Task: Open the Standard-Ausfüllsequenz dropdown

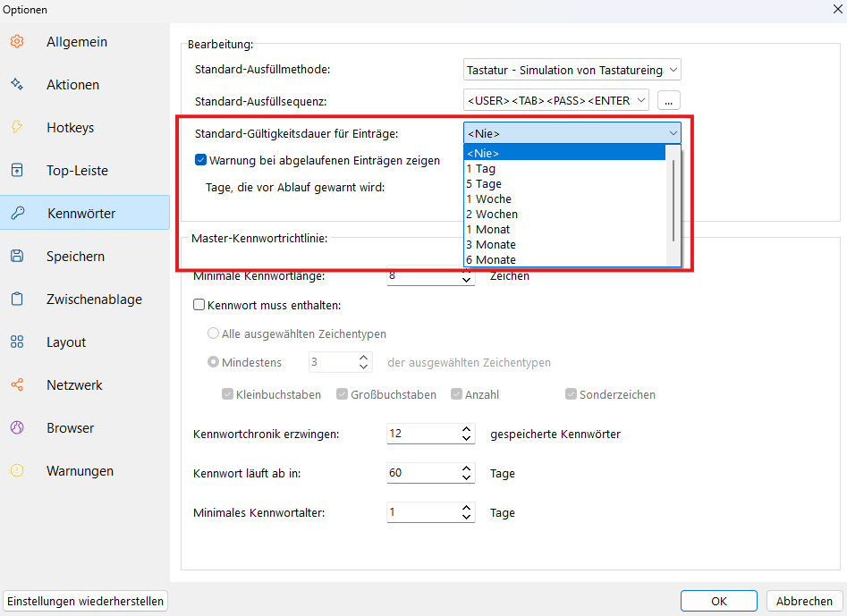Action: (x=555, y=100)
